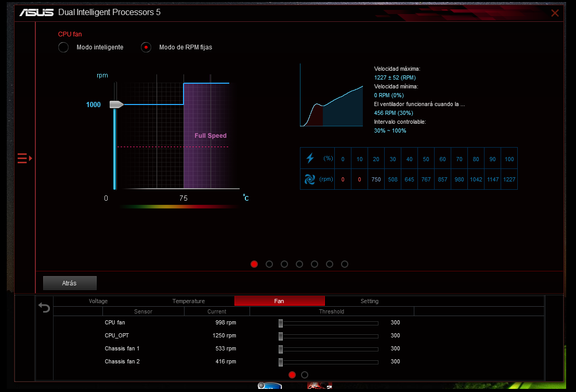This screenshot has height=392, width=576.
Task: Click the 998 rpm current value
Action: [x=226, y=322]
